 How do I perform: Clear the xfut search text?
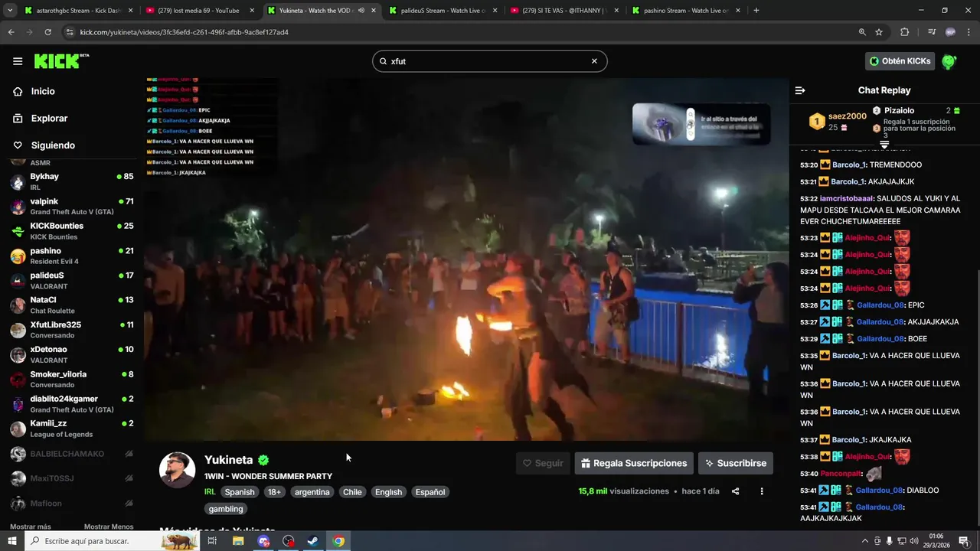pyautogui.click(x=593, y=61)
